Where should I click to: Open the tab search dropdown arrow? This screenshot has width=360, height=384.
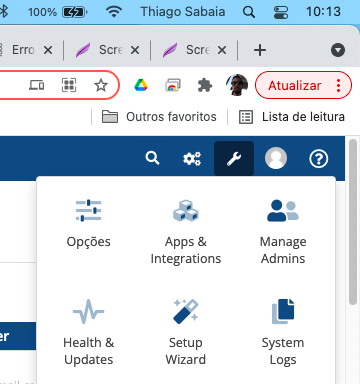point(338,50)
